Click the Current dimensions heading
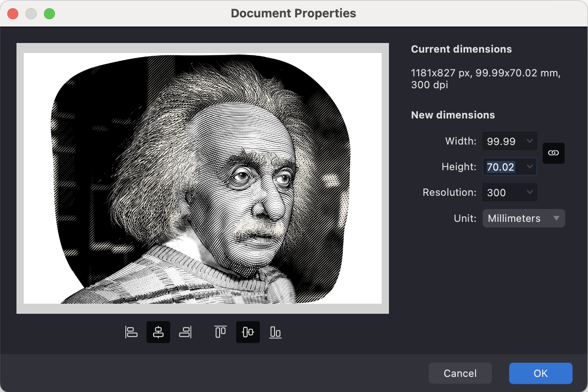The height and width of the screenshot is (392, 588). (461, 49)
